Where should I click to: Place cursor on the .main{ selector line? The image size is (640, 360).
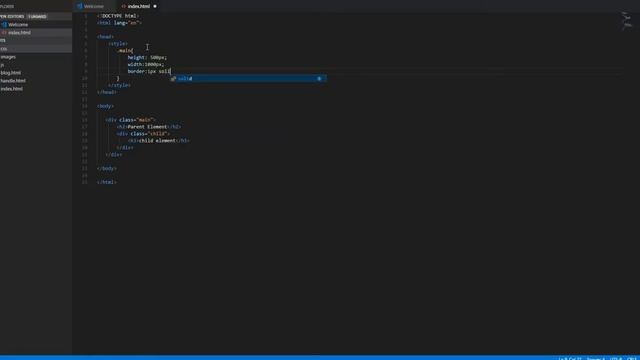[x=125, y=51]
